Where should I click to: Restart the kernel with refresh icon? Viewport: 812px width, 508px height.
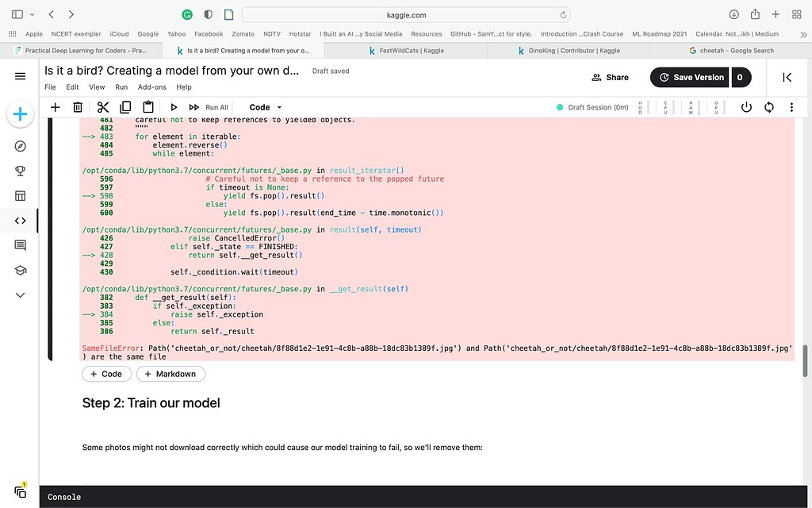[768, 106]
